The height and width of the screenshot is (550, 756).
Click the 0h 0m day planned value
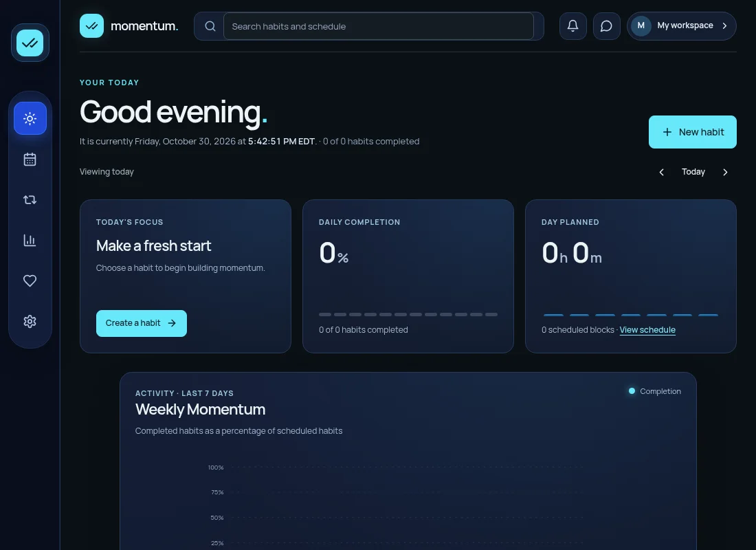(571, 253)
